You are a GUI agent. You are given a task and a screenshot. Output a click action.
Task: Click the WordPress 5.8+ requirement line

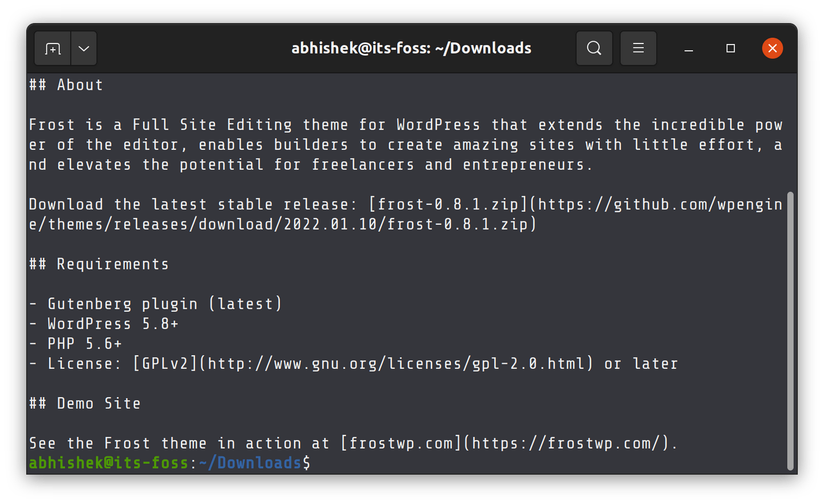coord(104,323)
